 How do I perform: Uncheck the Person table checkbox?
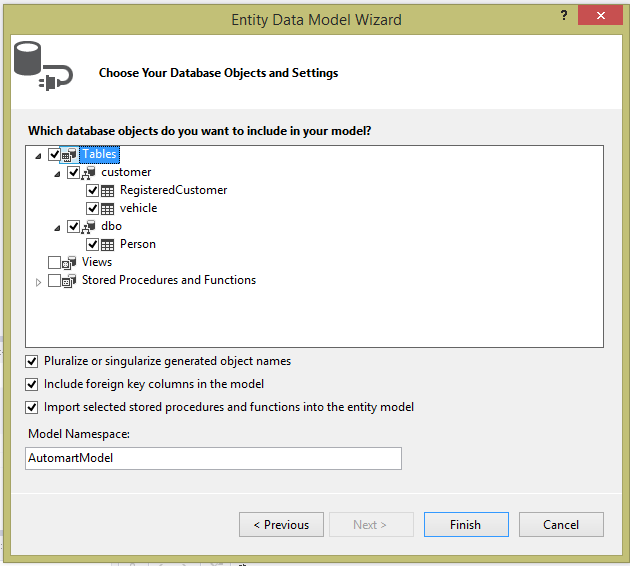tap(93, 244)
